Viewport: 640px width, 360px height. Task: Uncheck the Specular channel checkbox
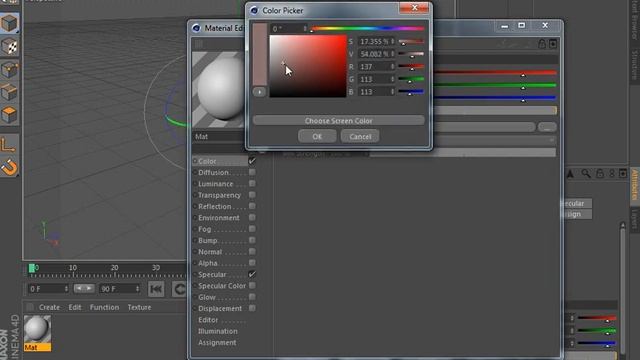click(252, 274)
